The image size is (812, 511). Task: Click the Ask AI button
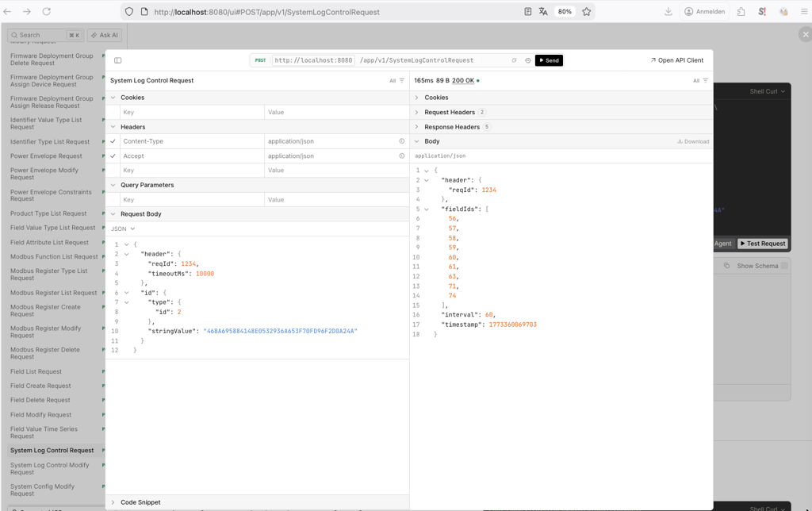coord(104,35)
